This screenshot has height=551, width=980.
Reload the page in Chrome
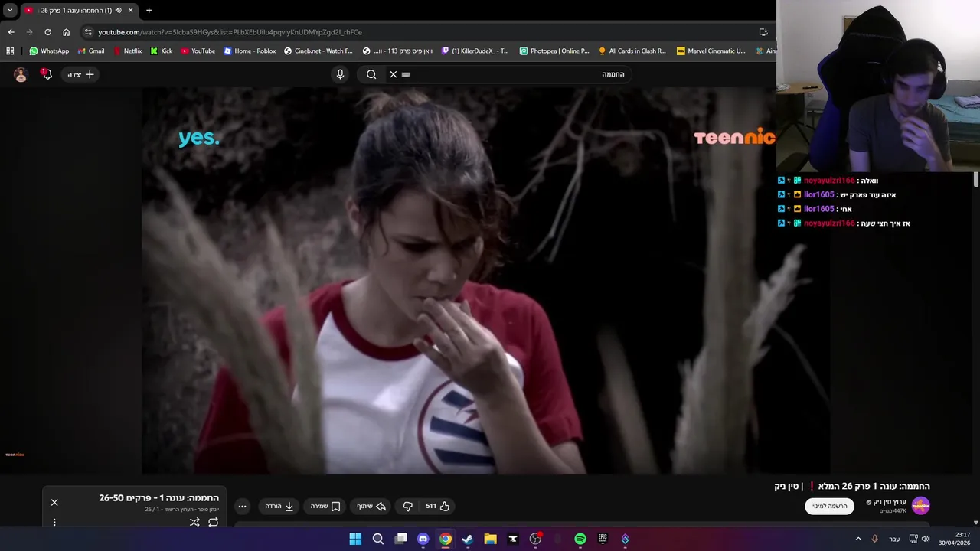(x=47, y=32)
